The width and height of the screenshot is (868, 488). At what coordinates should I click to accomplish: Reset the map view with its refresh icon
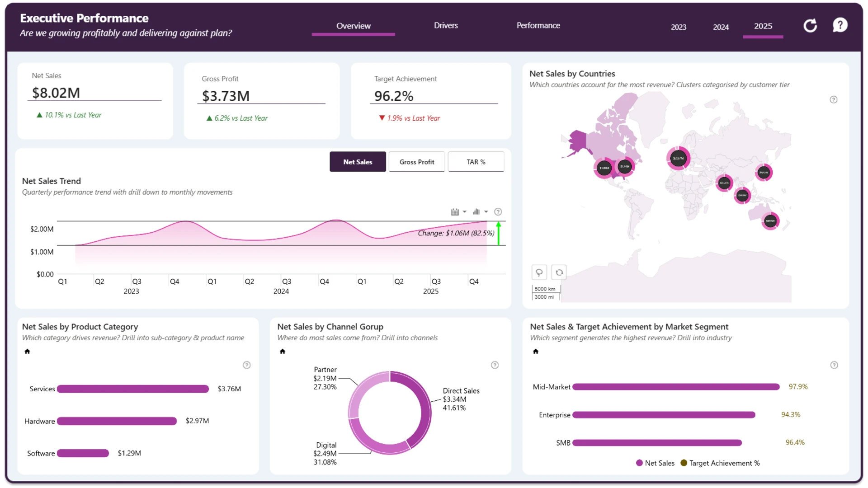point(559,272)
